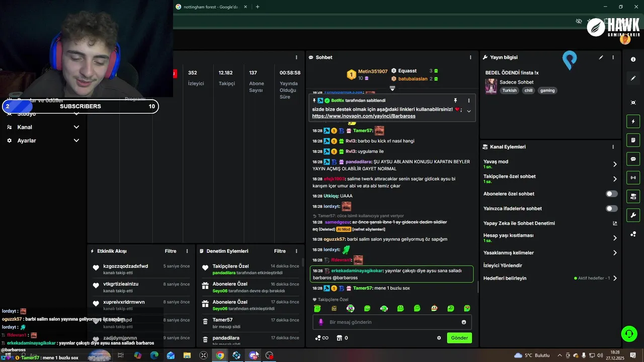Open the weather widget showing 5°C Bulutlu
This screenshot has width=644, height=362.
point(532,355)
